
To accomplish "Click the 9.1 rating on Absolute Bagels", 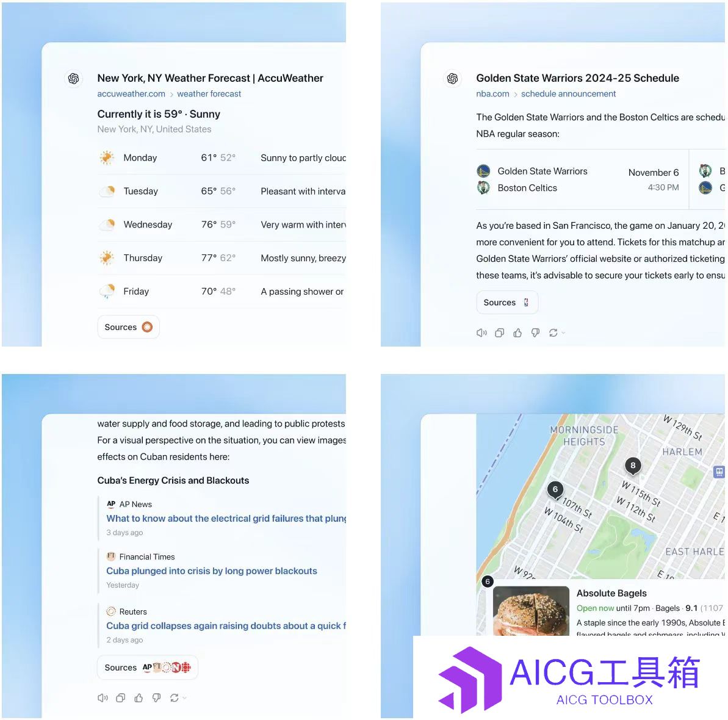I will click(x=691, y=608).
